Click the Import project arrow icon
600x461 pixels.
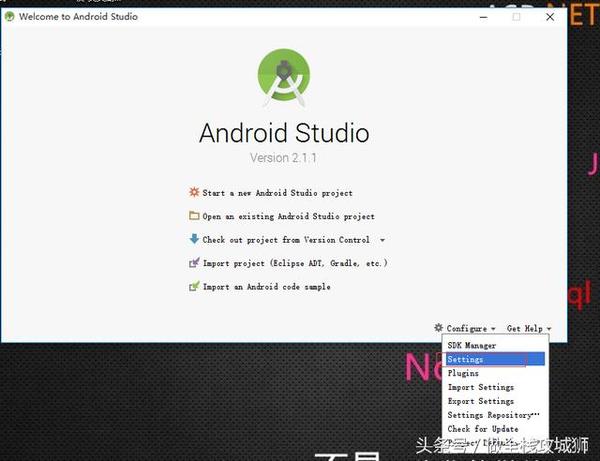pos(194,262)
